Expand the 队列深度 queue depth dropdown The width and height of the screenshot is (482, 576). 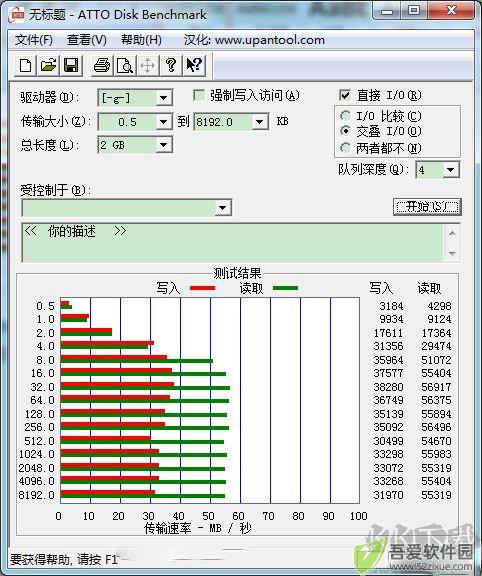(450, 170)
